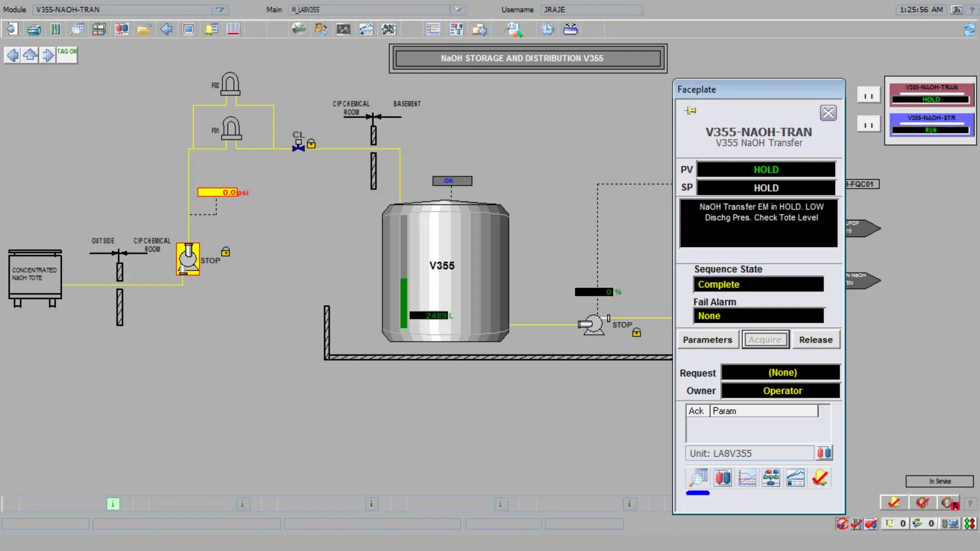Open faceplate process history view icon
Image resolution: width=980 pixels, height=551 pixels.
click(795, 478)
